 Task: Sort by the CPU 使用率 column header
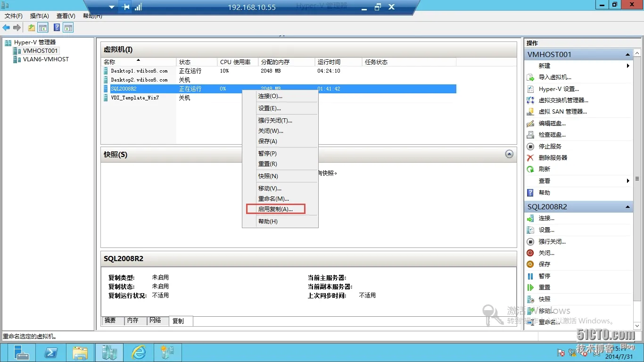[238, 62]
